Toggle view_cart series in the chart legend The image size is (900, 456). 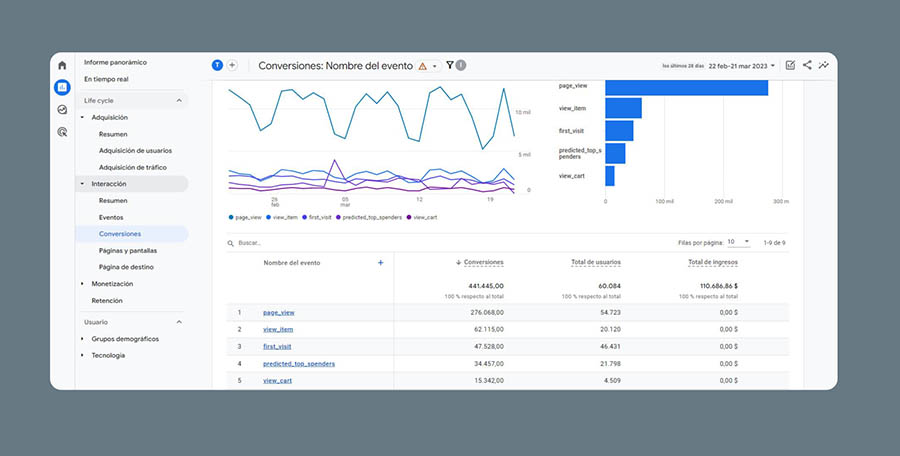424,217
